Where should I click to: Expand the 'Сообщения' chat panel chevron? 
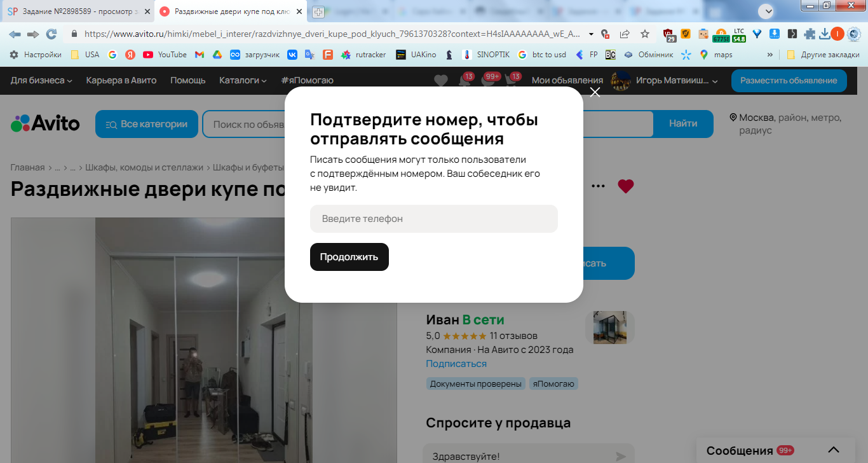(x=834, y=450)
